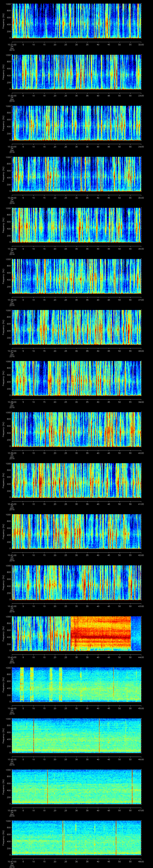Select the Frequency (Hz) axis label of 10:31 spectrogram
Image resolution: width=153 pixels, height=868 pixels.
[3, 21]
